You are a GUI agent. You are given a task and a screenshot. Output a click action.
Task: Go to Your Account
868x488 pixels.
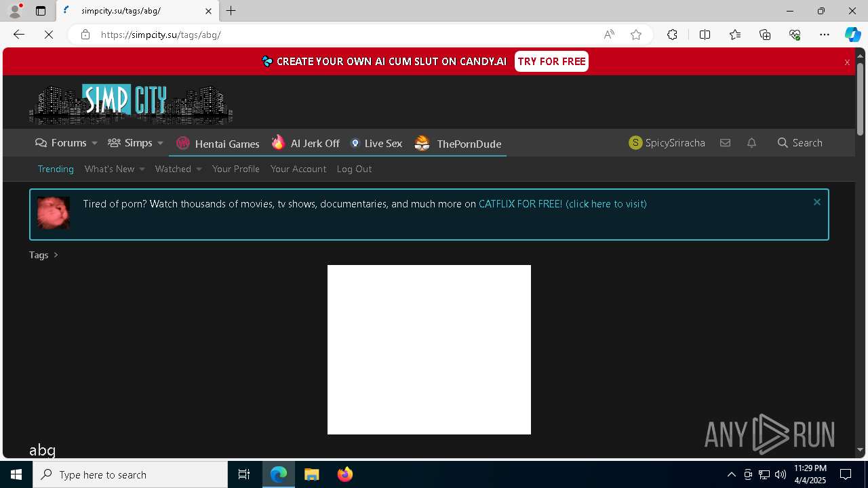point(298,169)
